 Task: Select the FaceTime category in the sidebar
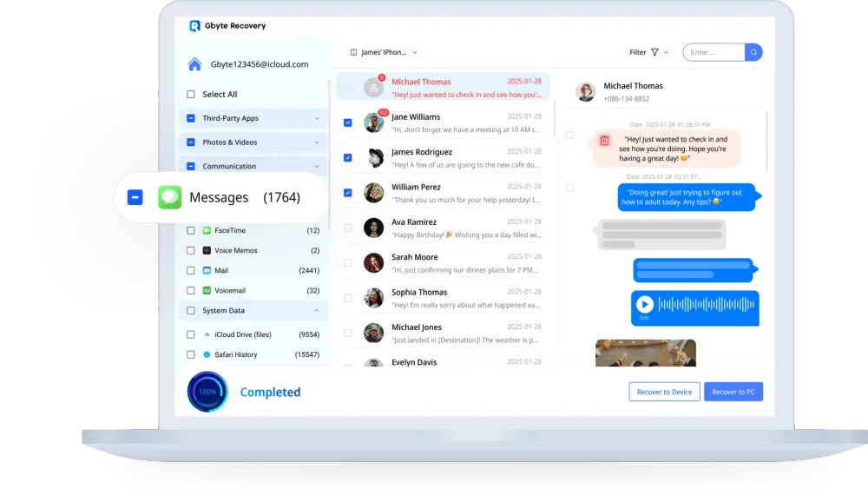(230, 230)
